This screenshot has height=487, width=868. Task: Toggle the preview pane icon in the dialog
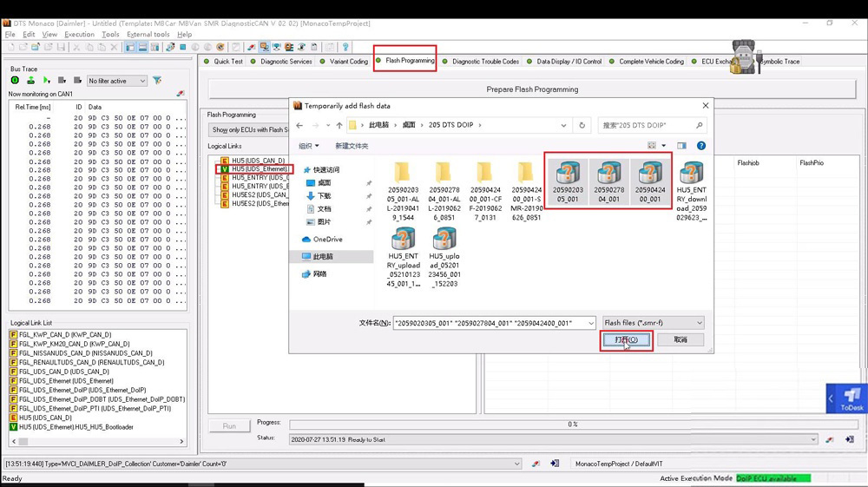coord(681,146)
